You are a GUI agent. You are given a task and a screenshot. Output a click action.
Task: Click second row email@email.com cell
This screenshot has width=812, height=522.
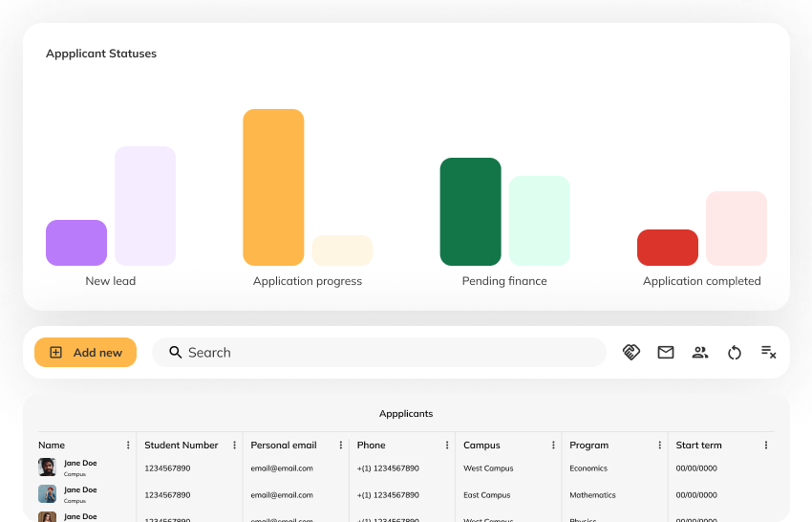coord(282,495)
